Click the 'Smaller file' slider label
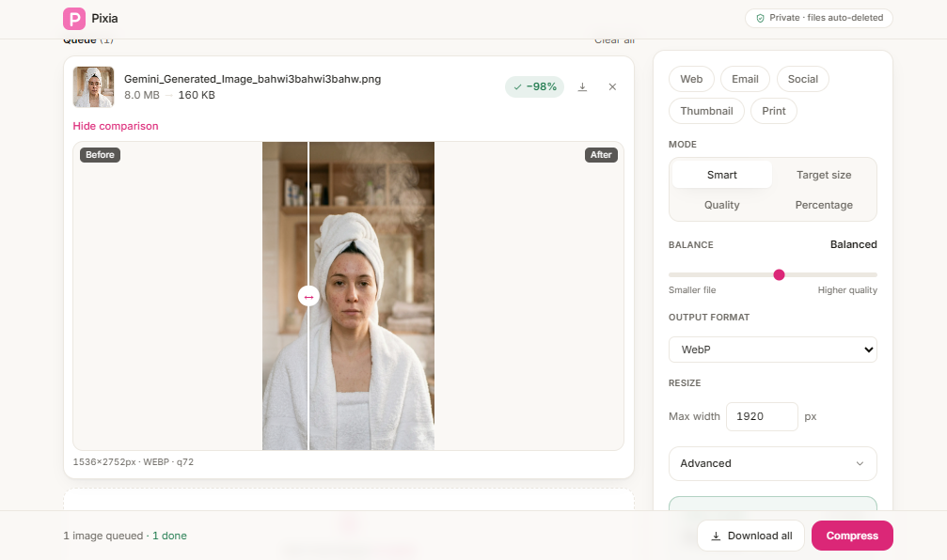Viewport: 947px width, 560px height. click(692, 290)
